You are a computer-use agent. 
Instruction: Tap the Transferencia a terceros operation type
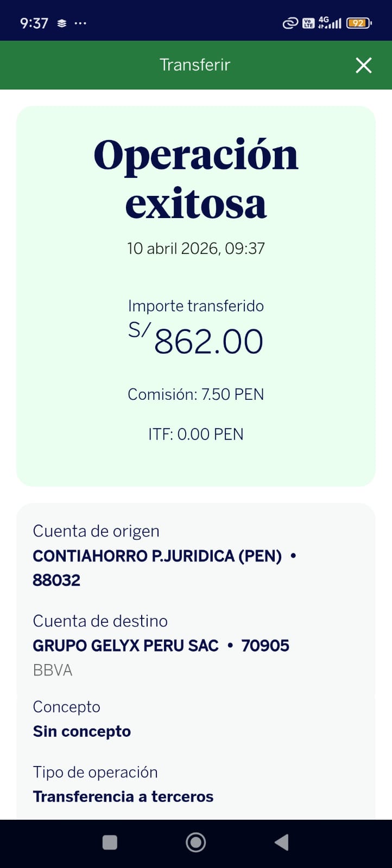pos(123,796)
